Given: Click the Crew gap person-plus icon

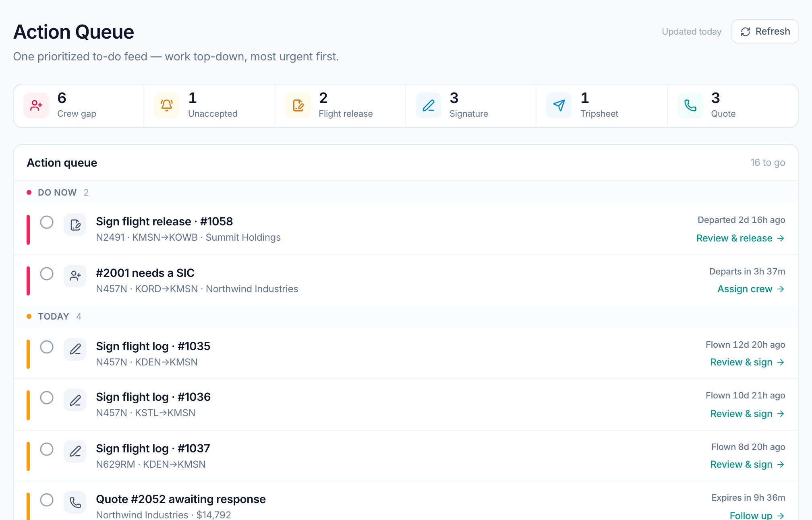Looking at the screenshot, I should click(36, 106).
